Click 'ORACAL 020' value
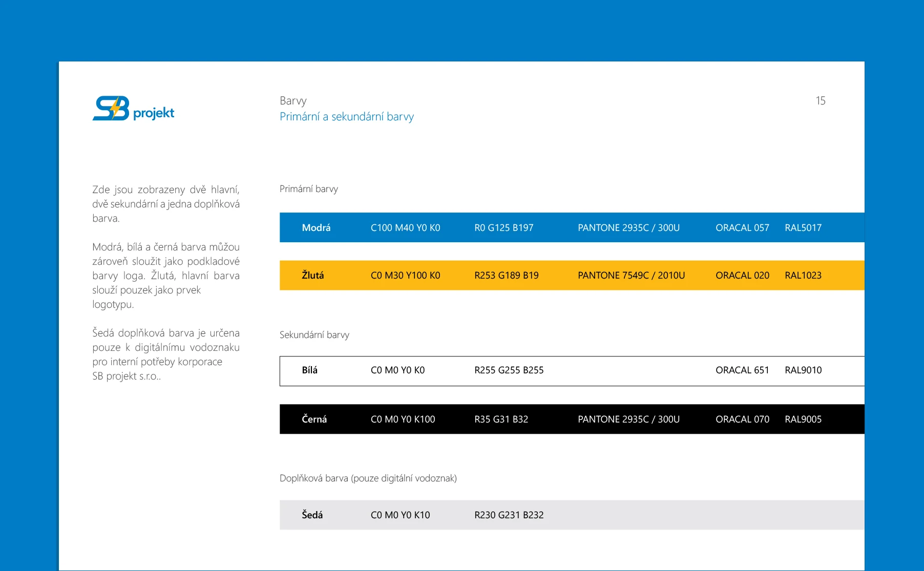Screen dimensions: 924x571 coord(742,276)
